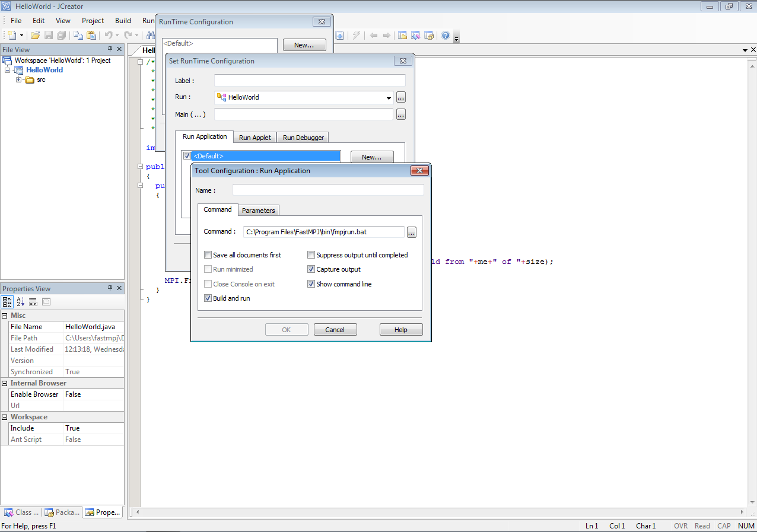This screenshot has width=757, height=532.
Task: Uncheck the Build and run checkbox
Action: (x=208, y=298)
